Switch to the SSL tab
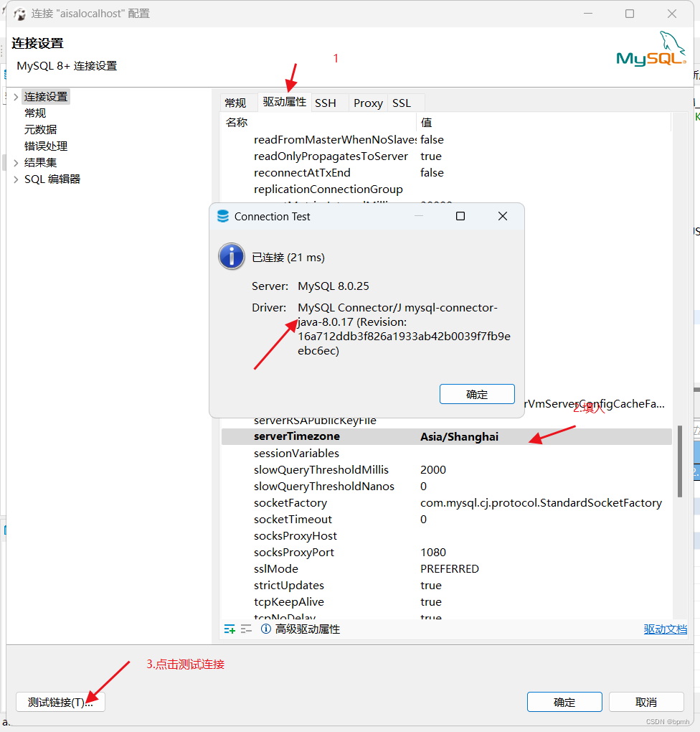 point(401,103)
